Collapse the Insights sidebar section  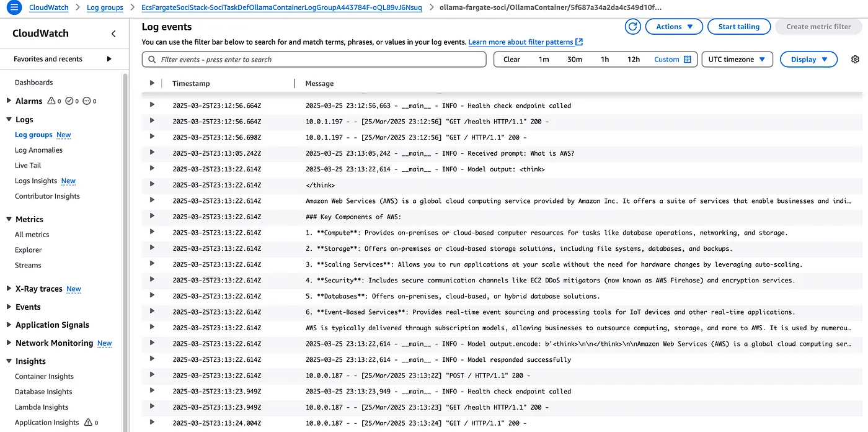coord(9,361)
